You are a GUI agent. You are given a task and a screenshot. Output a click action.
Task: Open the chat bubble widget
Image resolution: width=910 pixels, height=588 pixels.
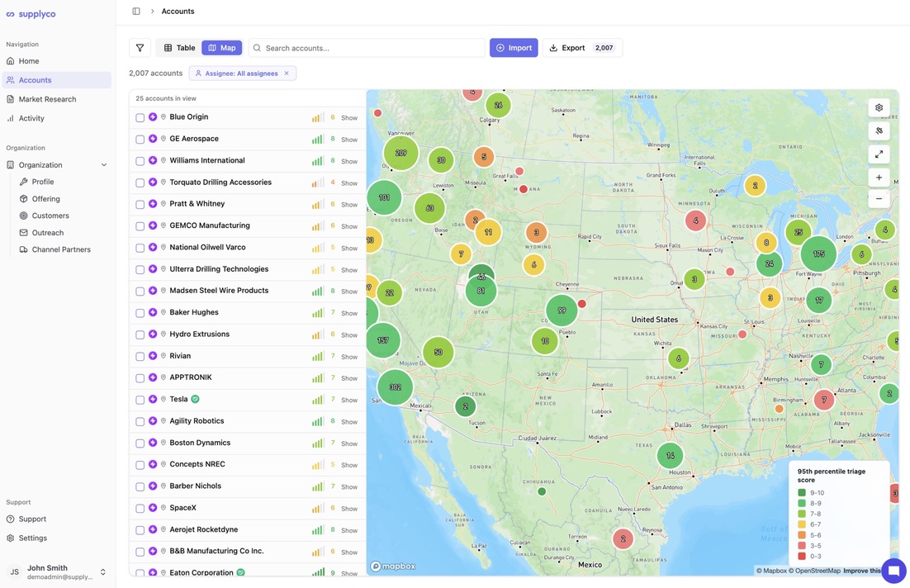[x=893, y=570]
